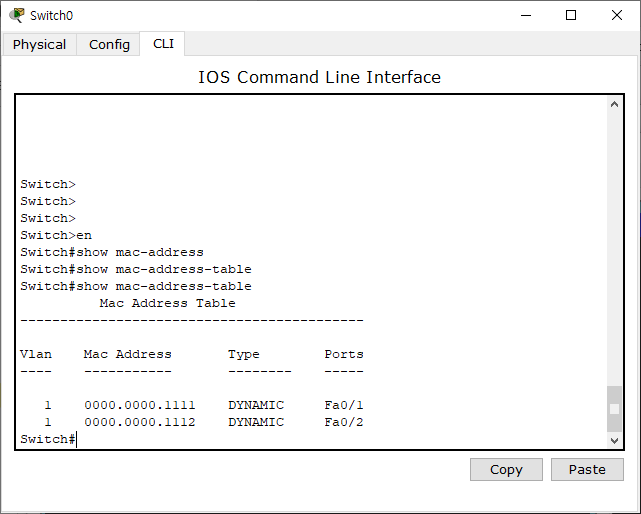Maximize the Switch0 window
The height and width of the screenshot is (514, 641).
coord(571,16)
